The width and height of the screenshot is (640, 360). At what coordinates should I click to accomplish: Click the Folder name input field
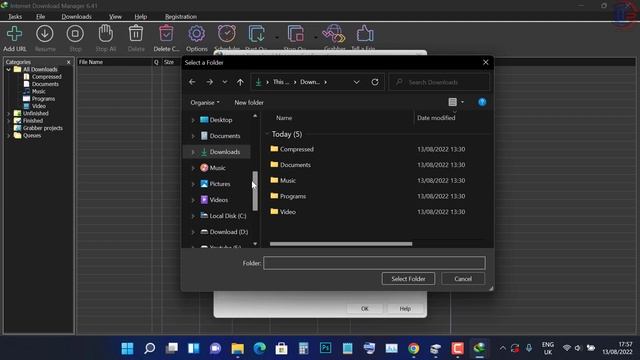(x=374, y=263)
